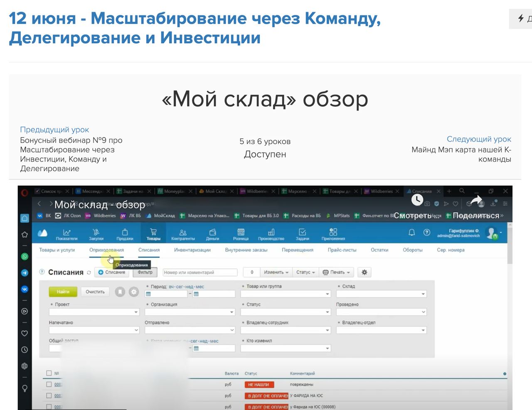Open the Деньги wallet icon
This screenshot has height=410, width=532.
(x=212, y=234)
